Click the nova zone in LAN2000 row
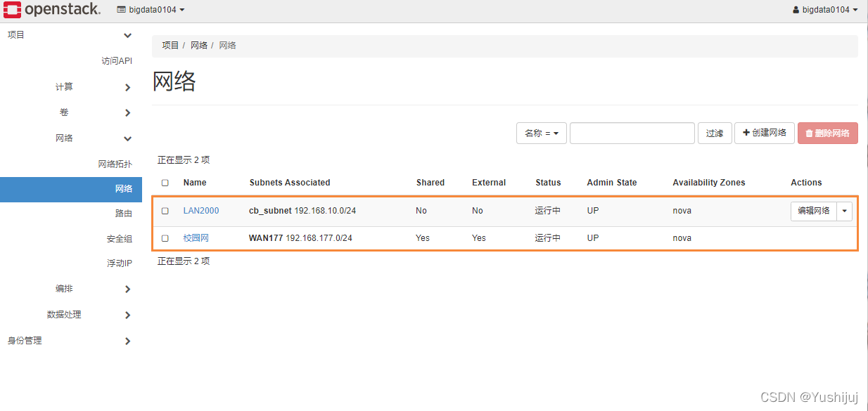This screenshot has height=411, width=868. (x=682, y=211)
